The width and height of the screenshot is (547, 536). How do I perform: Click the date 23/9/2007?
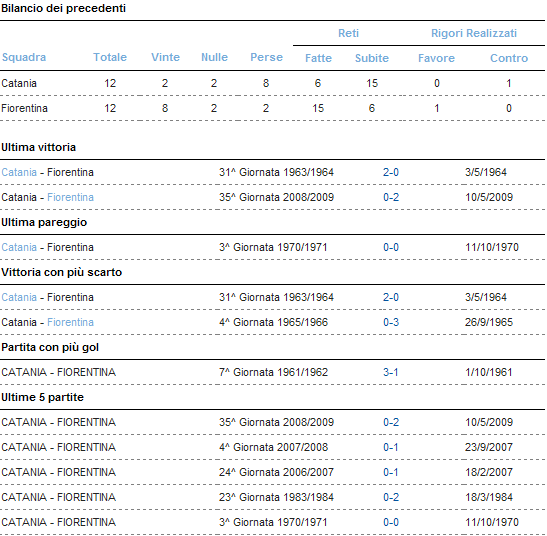click(489, 447)
